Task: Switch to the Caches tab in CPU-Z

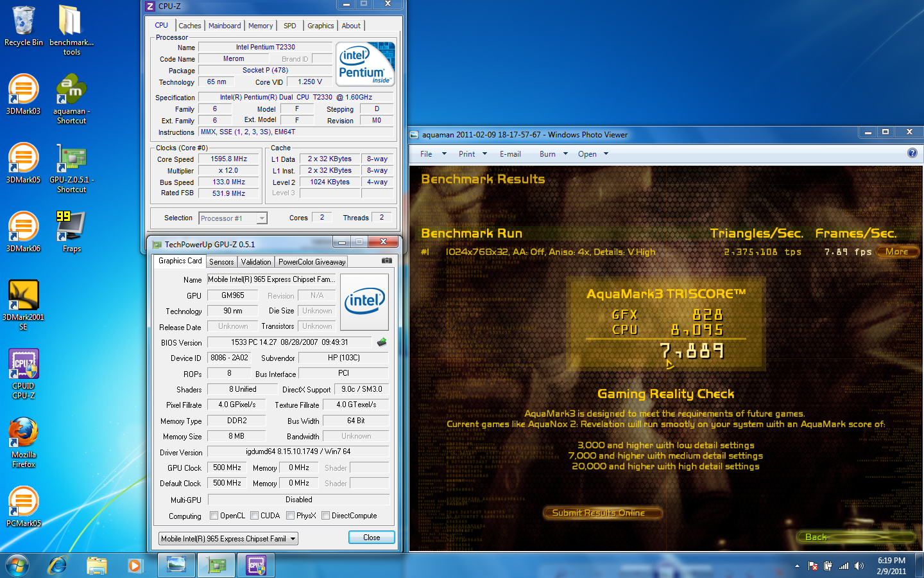Action: coord(190,26)
